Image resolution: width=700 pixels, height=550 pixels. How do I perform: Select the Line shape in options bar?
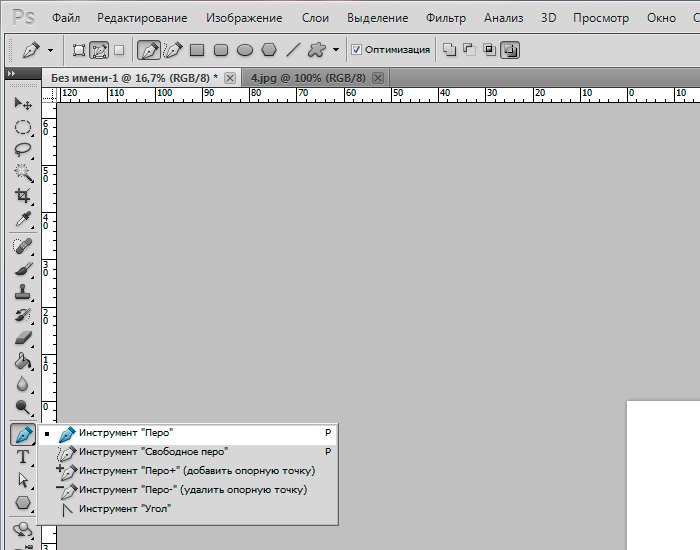(x=293, y=49)
